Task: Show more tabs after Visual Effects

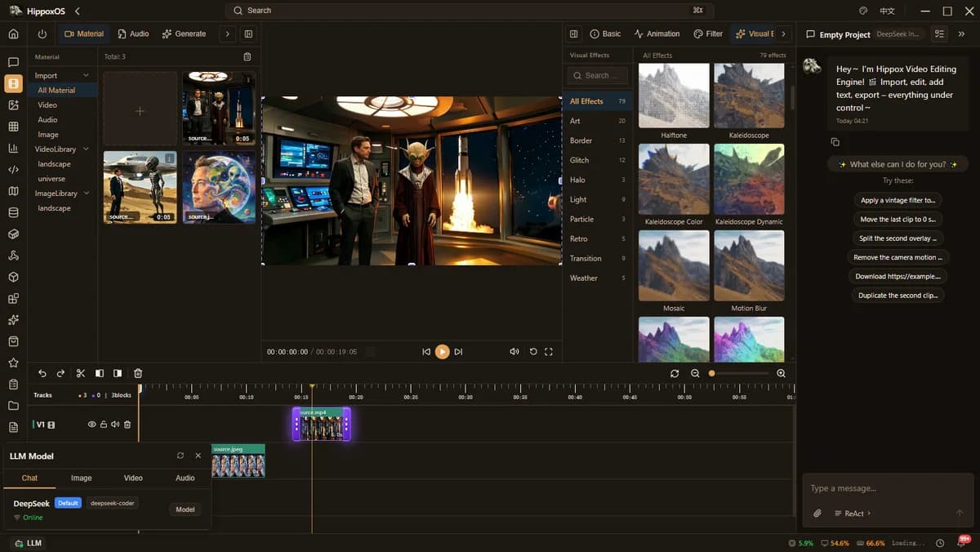Action: pyautogui.click(x=783, y=33)
